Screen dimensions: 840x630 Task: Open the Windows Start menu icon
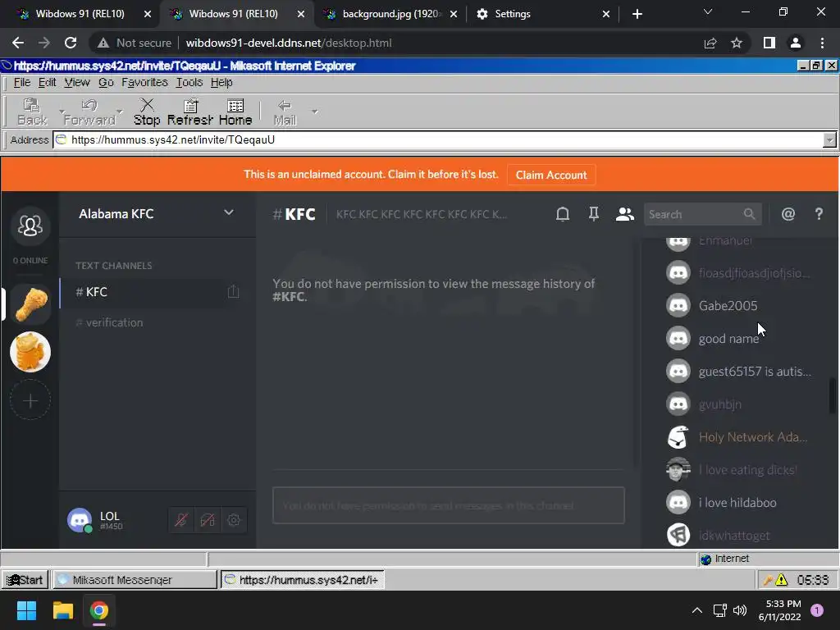26,610
